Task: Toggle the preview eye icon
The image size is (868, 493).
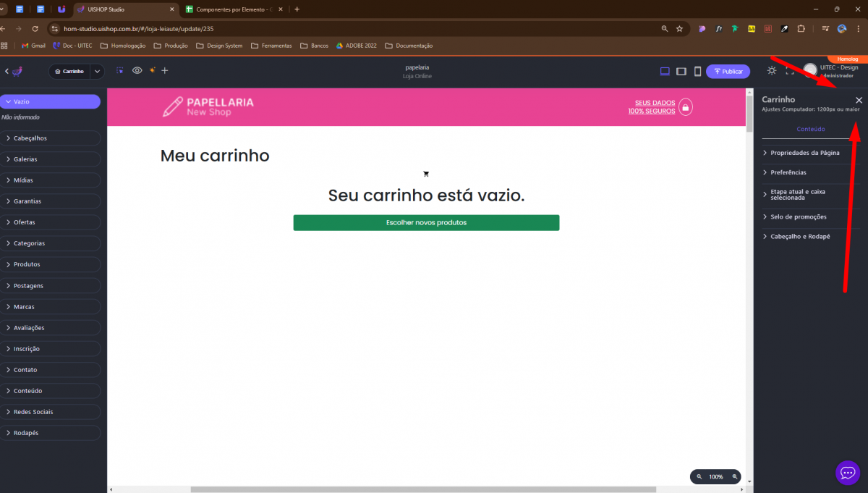Action: [x=137, y=71]
